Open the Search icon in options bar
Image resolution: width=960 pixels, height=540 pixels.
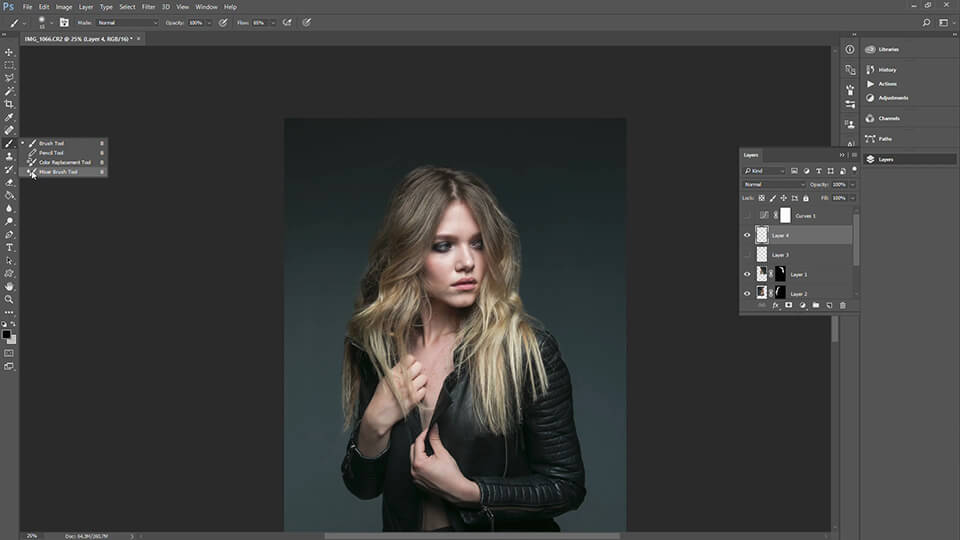tap(926, 23)
